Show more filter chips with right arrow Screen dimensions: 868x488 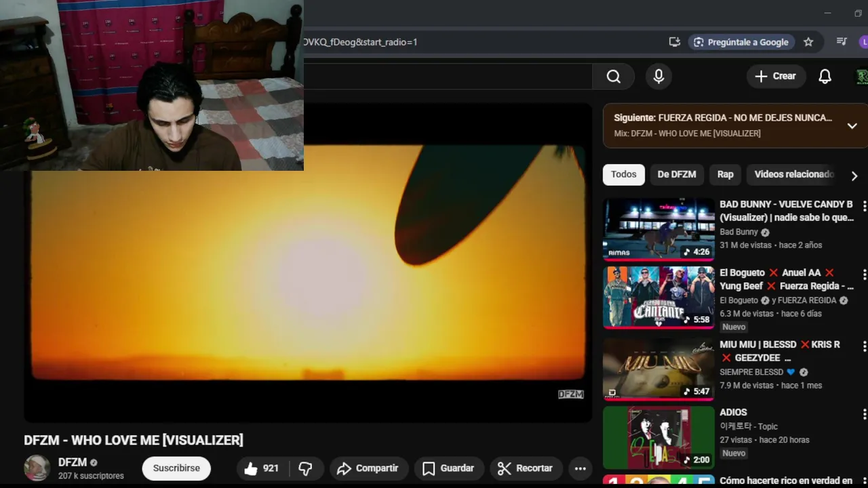point(854,176)
